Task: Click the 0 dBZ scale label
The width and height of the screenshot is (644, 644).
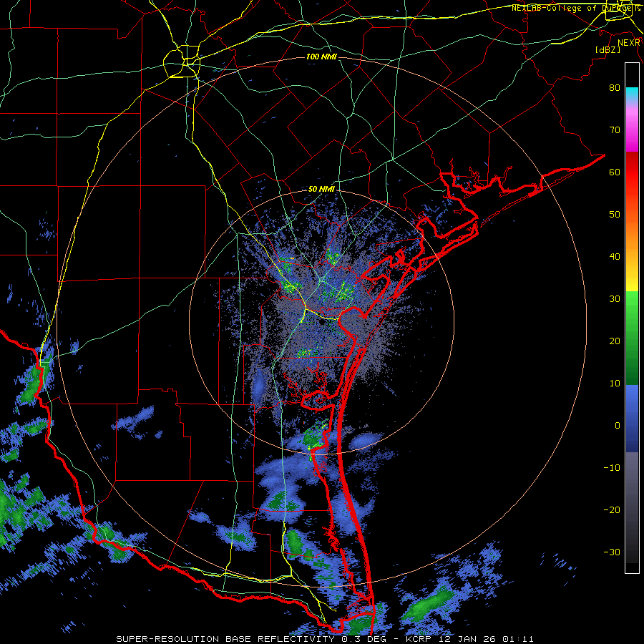Action: coord(618,426)
